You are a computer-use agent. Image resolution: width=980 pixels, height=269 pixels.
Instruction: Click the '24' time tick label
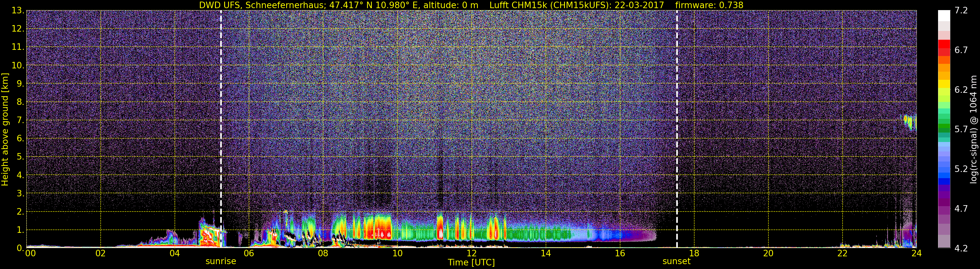(x=917, y=253)
